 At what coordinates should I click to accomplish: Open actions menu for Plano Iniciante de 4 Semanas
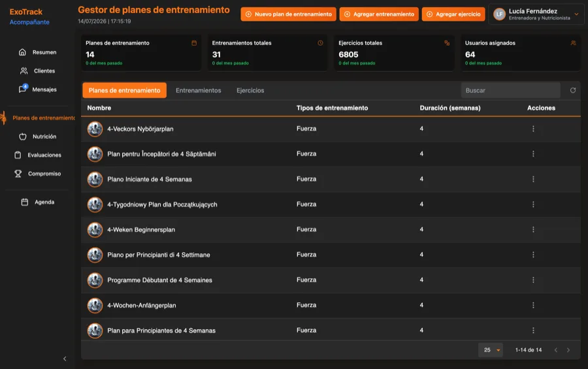click(533, 179)
